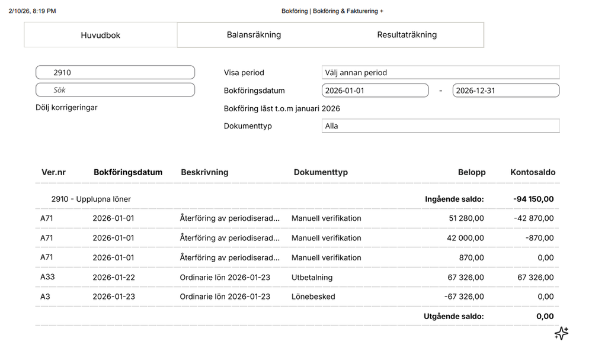Open the Välj annan period dropdown
Screen dimensions: 592x364
tap(441, 72)
